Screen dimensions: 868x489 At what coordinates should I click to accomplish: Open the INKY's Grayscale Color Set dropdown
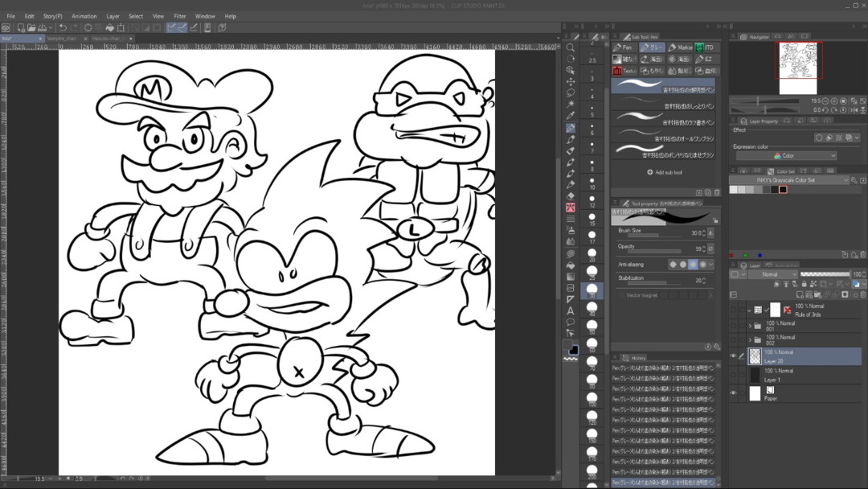point(788,180)
